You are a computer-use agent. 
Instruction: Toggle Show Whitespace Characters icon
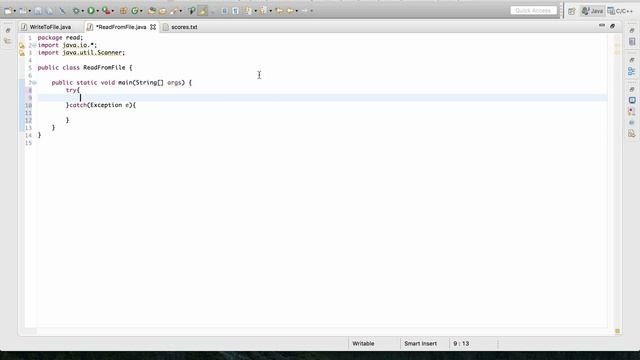tap(236, 11)
